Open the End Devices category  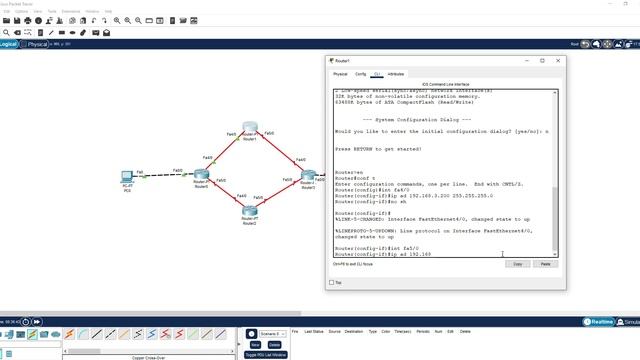[x=9, y=335]
